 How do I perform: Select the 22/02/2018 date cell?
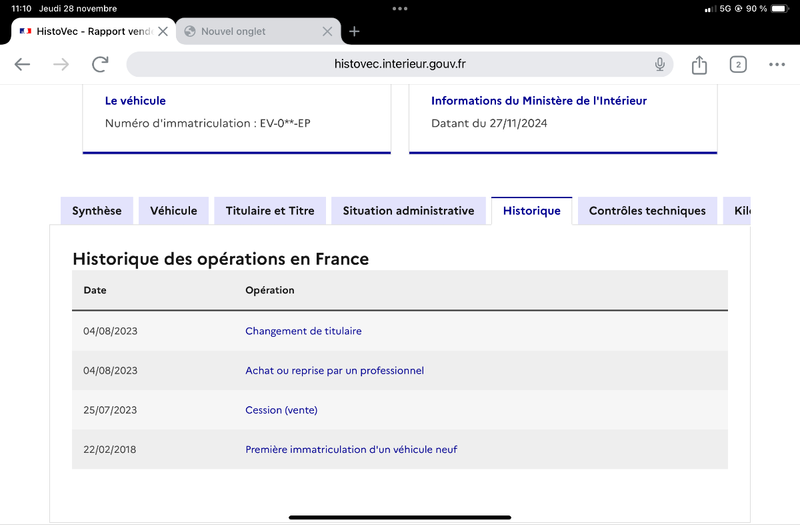coord(110,449)
